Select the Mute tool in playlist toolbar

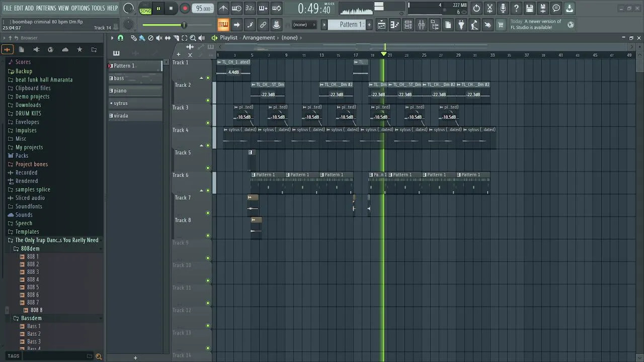click(x=159, y=38)
